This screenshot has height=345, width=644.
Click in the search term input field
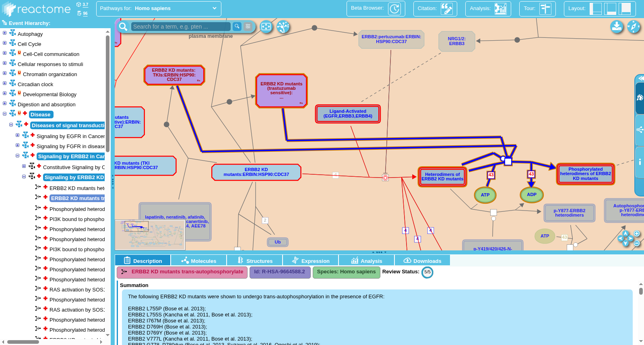coord(181,27)
